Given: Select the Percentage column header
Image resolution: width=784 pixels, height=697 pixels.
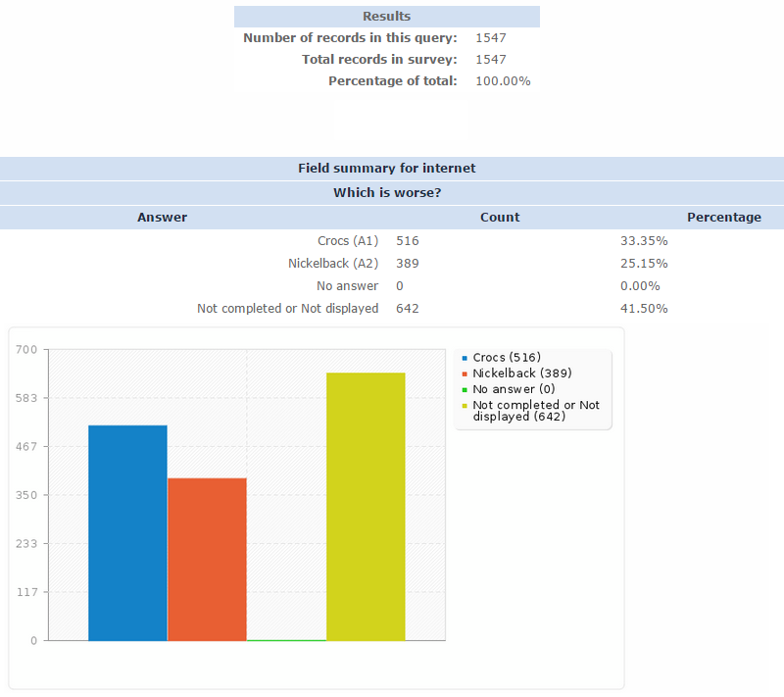Looking at the screenshot, I should click(x=724, y=217).
